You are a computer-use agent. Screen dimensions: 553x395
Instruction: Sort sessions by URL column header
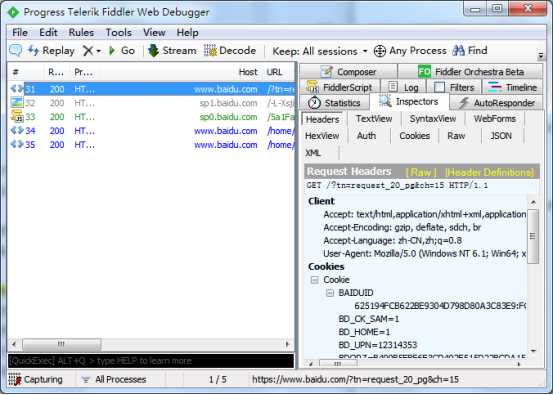(274, 72)
